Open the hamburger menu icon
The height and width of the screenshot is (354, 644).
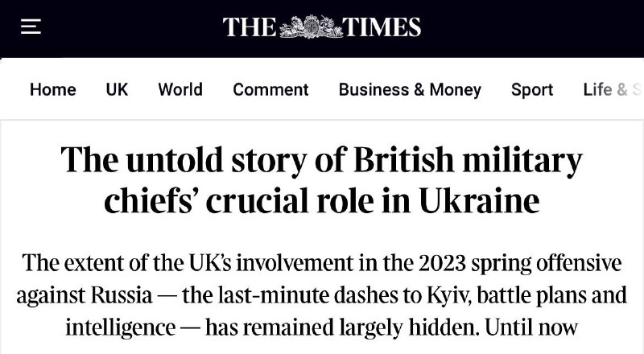(x=31, y=27)
